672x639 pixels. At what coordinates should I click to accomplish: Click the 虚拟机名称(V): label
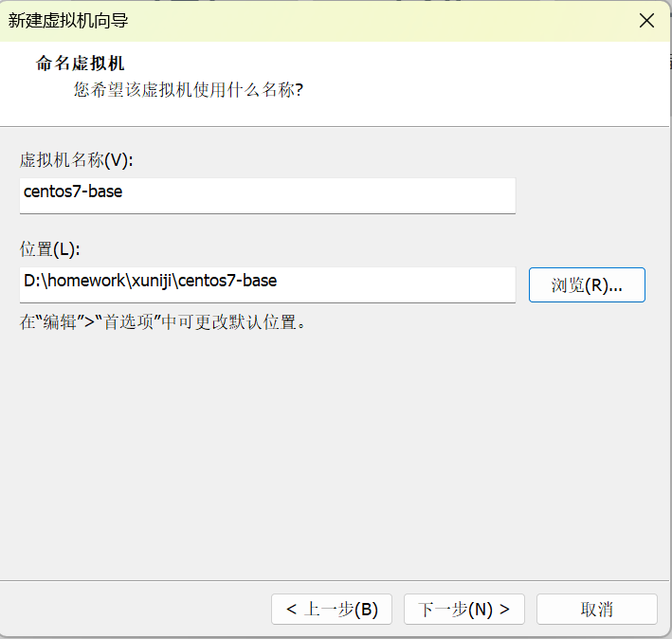pos(76,160)
